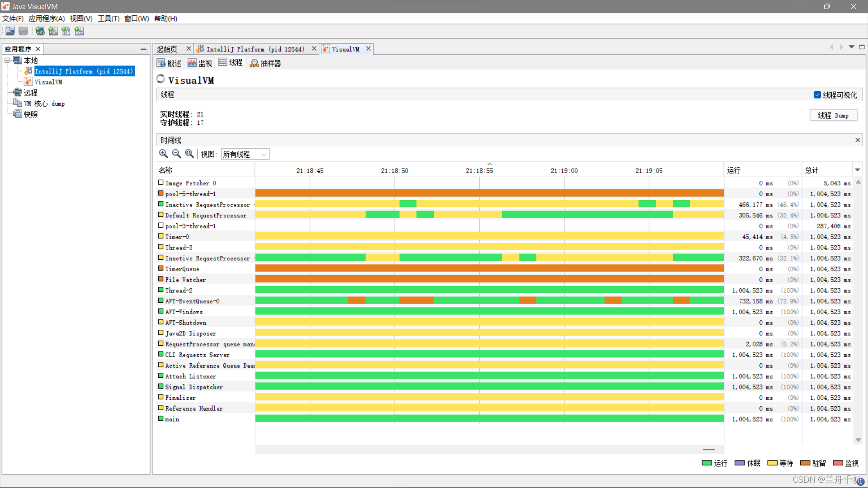Click the first toolbar load snapshot icon

pos(10,31)
